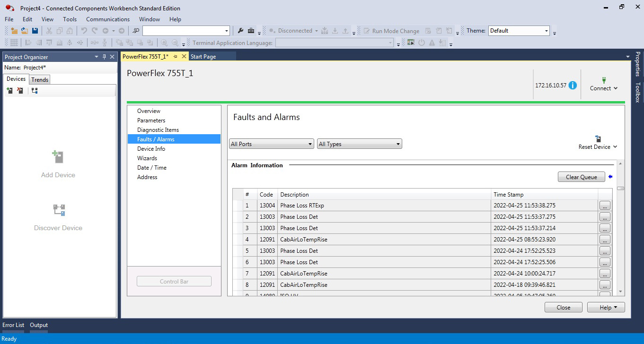
Task: Click the New Project toolbar icon
Action: [14, 31]
